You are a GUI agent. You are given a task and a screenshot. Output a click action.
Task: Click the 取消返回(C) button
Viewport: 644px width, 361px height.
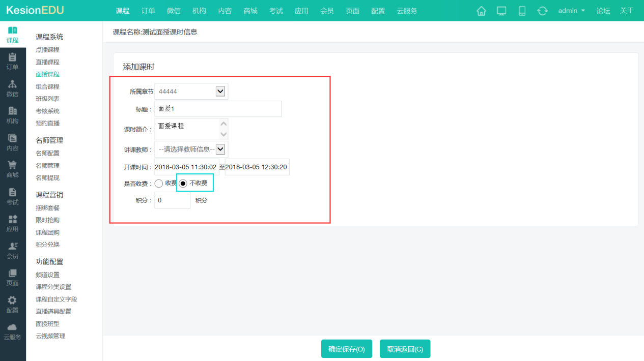[x=405, y=349]
